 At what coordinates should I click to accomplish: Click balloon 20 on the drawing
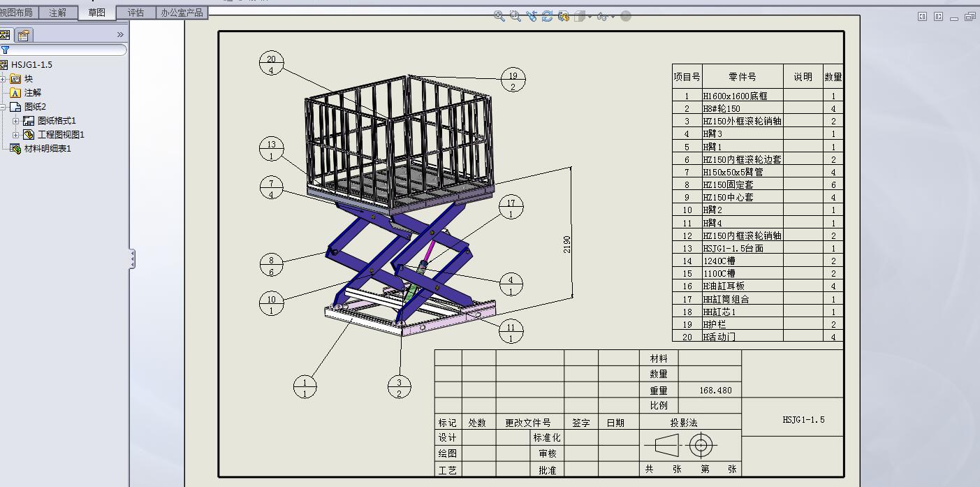click(x=271, y=64)
